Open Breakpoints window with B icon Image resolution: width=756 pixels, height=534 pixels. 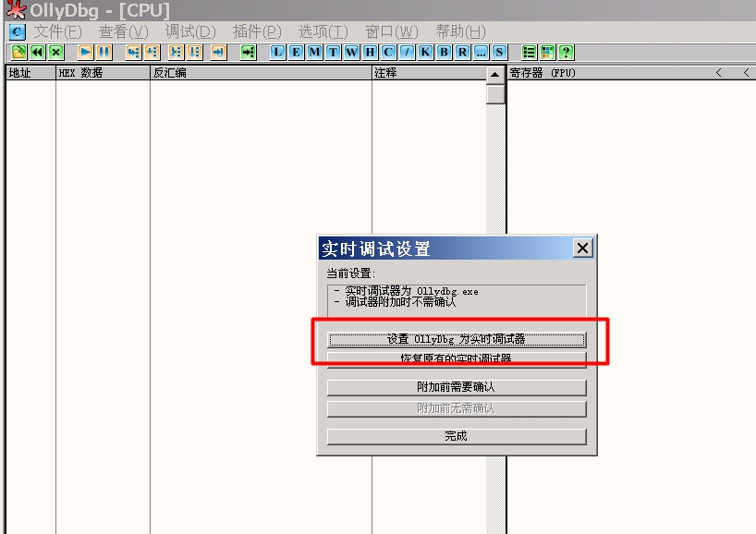[x=444, y=53]
